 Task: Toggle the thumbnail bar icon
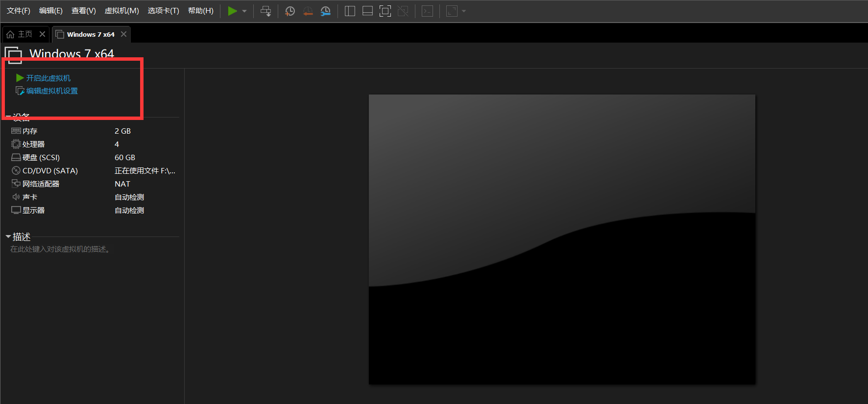pyautogui.click(x=367, y=11)
